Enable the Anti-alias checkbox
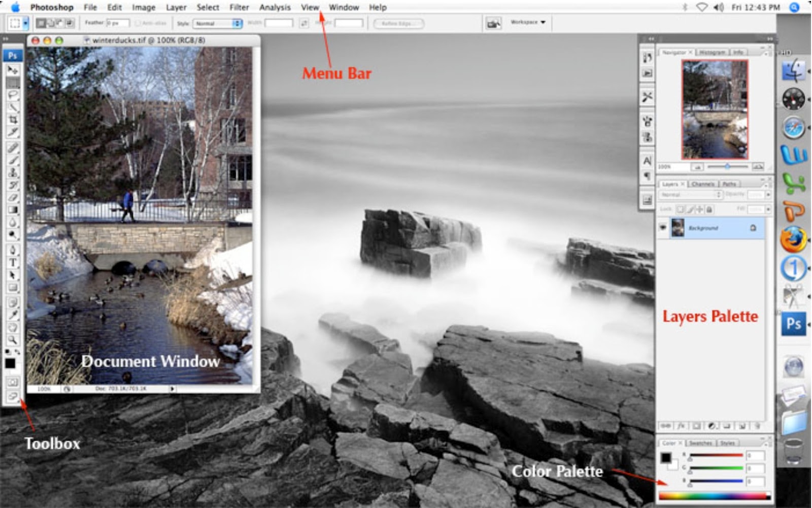812x508 pixels. click(139, 22)
